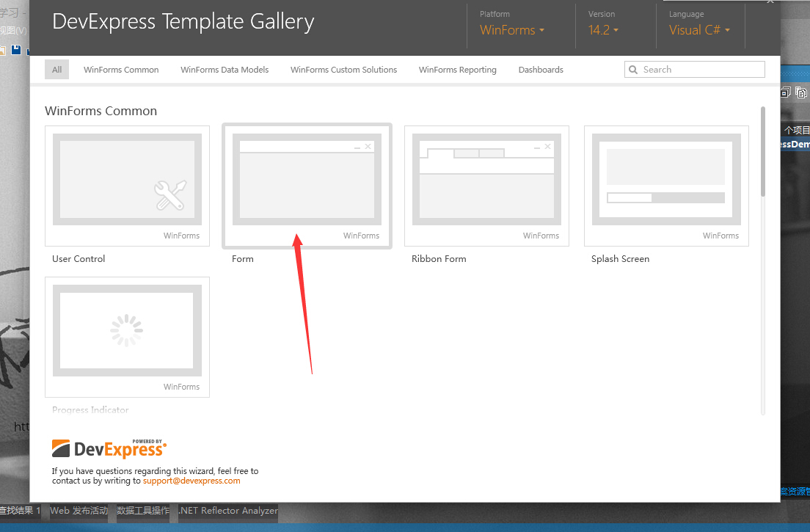Click the save icon in background window toolbar
The width and height of the screenshot is (810, 532).
coord(16,50)
